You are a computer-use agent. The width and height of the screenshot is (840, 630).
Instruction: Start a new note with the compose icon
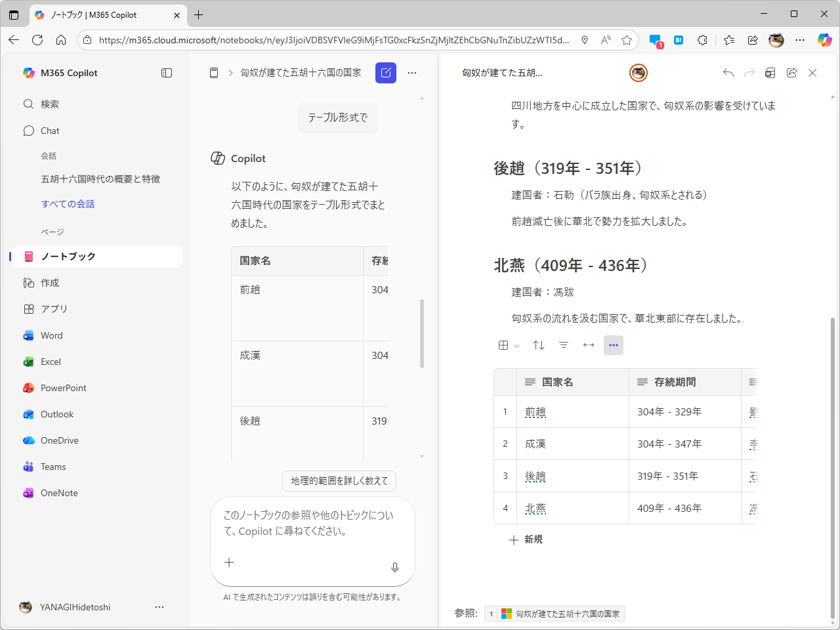(386, 73)
